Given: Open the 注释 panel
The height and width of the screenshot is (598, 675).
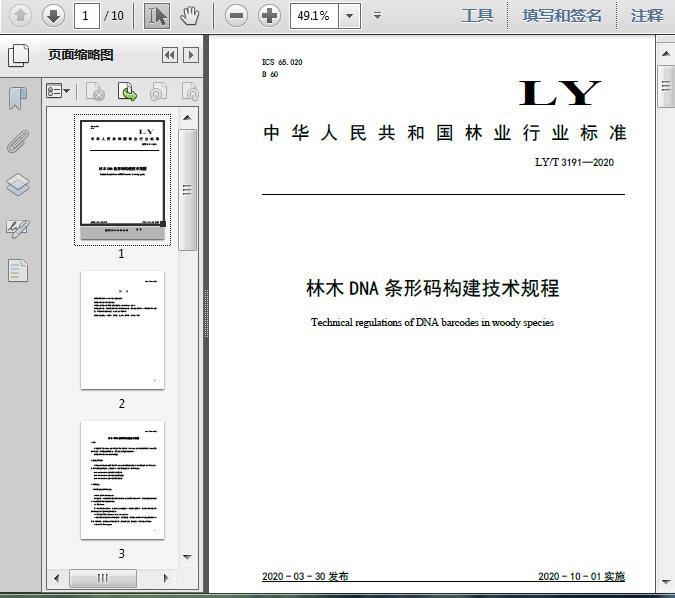Looking at the screenshot, I should [x=647, y=15].
